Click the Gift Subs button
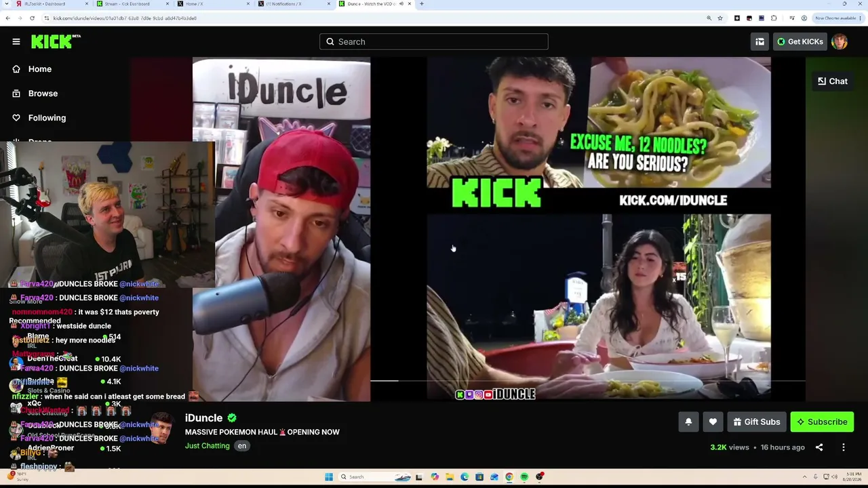 point(757,422)
